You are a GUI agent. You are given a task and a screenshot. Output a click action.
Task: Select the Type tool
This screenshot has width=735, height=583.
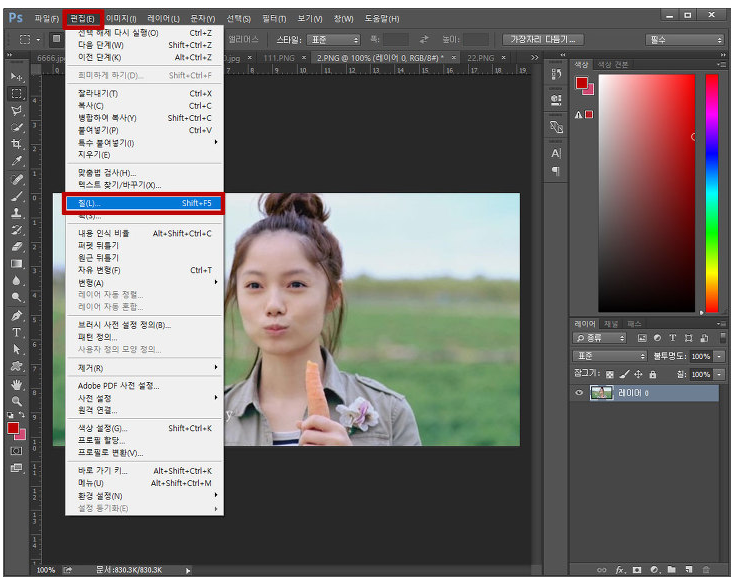click(16, 332)
